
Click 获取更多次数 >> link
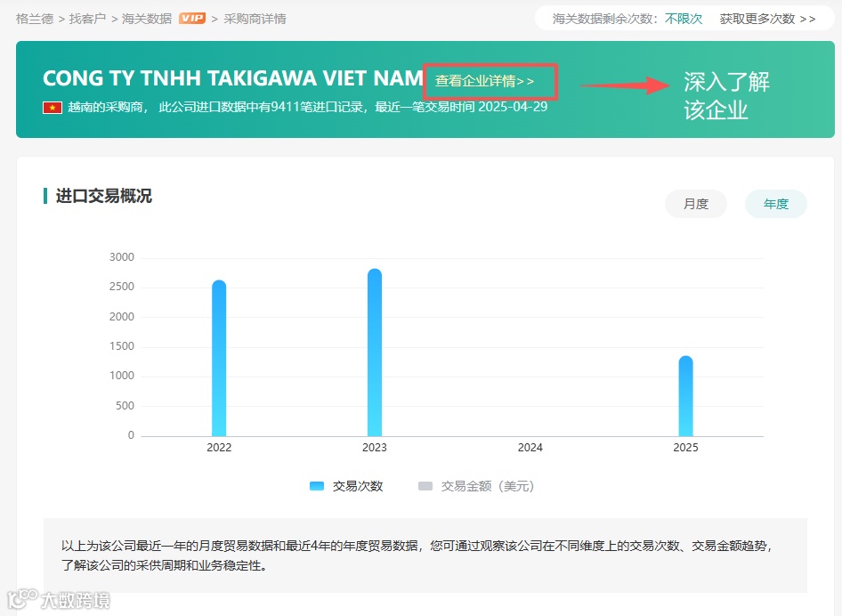(x=767, y=19)
